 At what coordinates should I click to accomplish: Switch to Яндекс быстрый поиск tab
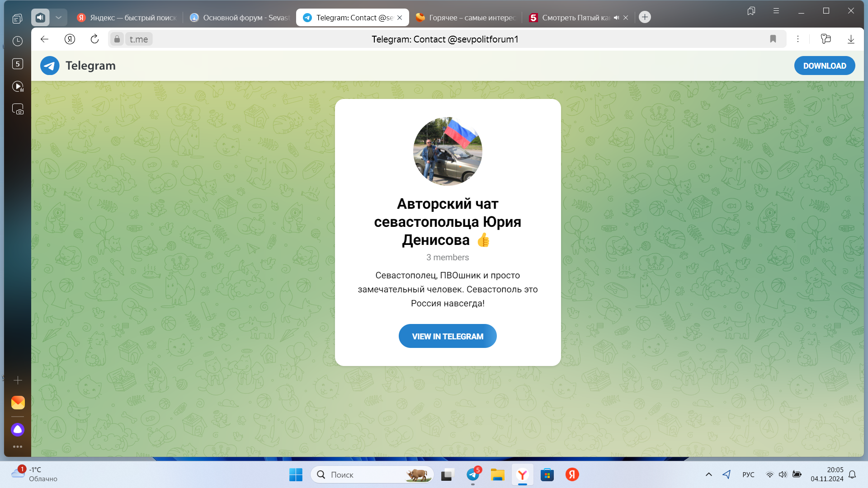pyautogui.click(x=127, y=18)
